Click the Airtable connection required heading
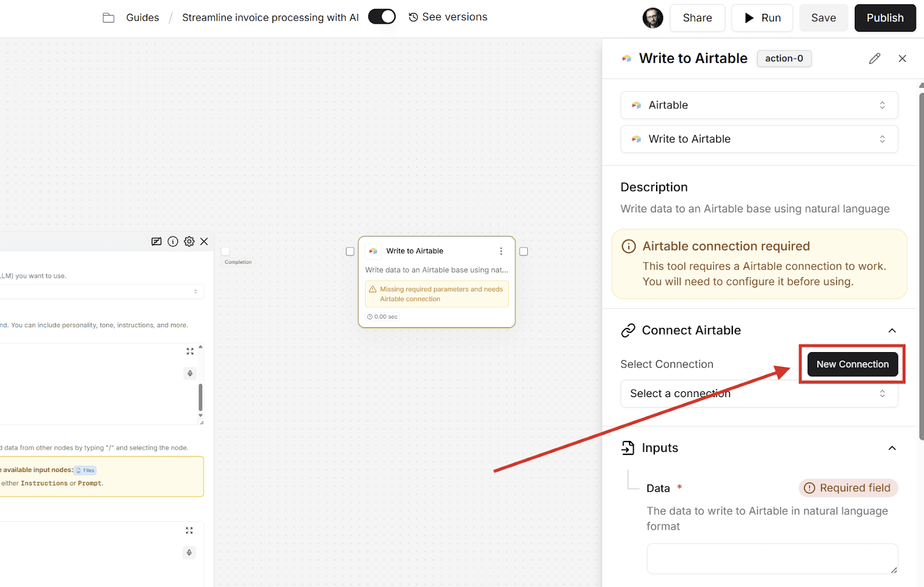 tap(726, 246)
